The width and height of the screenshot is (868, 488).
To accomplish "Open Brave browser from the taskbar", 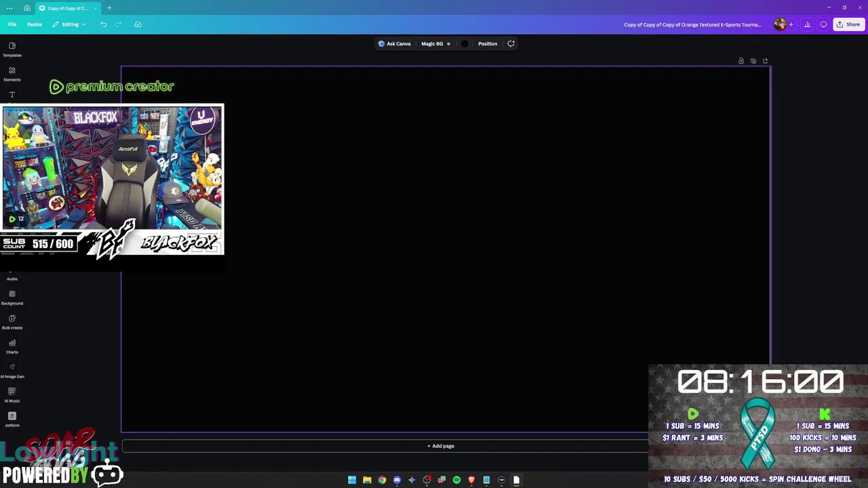I will (471, 480).
